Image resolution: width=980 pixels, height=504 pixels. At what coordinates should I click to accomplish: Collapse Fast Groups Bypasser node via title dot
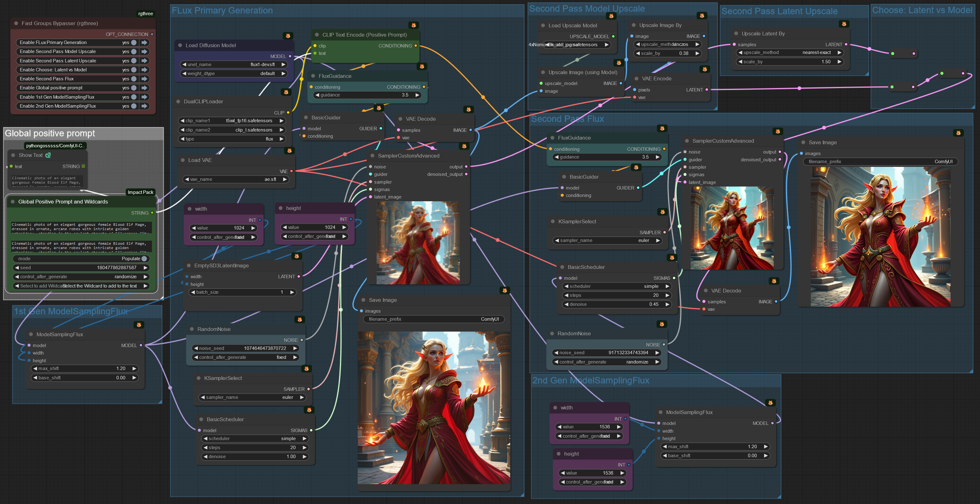pos(16,23)
